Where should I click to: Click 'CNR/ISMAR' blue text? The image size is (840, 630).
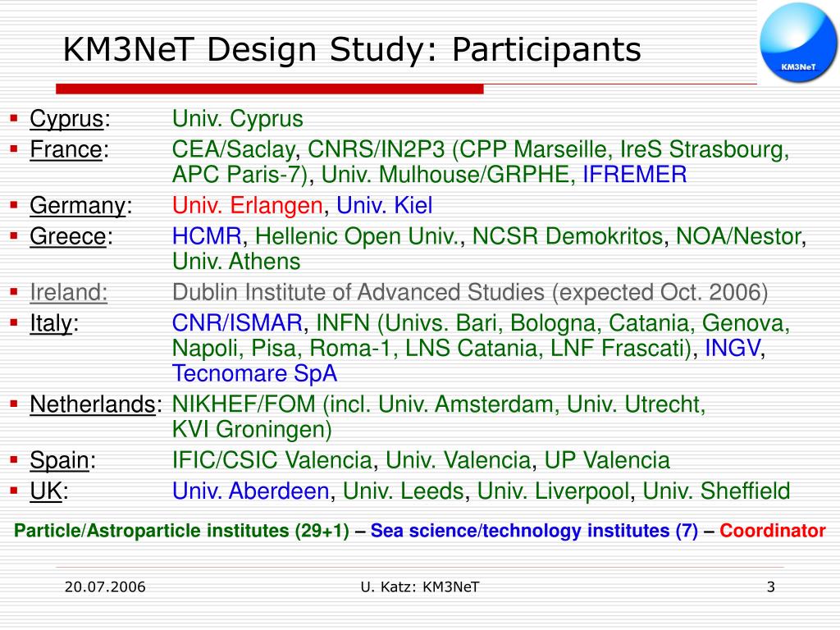[237, 323]
